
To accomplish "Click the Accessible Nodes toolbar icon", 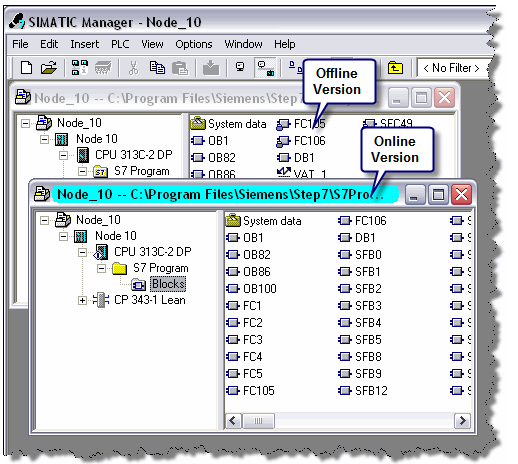I will pos(80,68).
